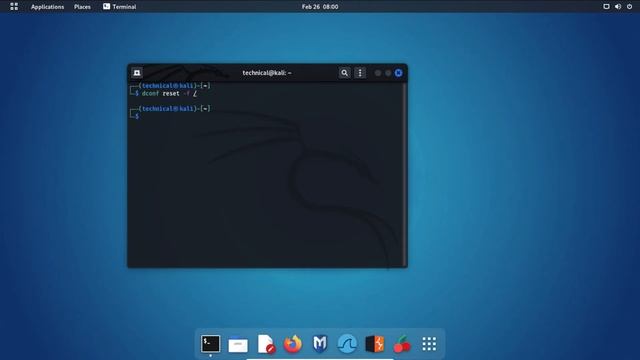Click the terminal search magnifier icon

[x=344, y=73]
